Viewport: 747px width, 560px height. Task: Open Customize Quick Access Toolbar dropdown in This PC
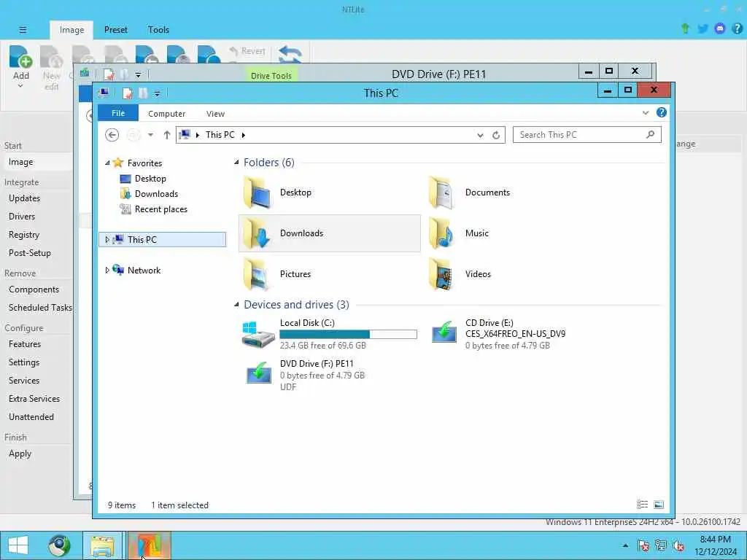(x=158, y=94)
